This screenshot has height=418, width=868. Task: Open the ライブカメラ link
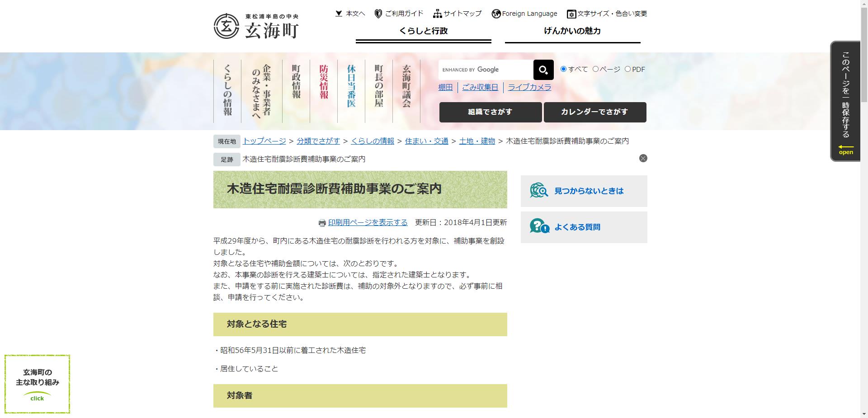529,87
